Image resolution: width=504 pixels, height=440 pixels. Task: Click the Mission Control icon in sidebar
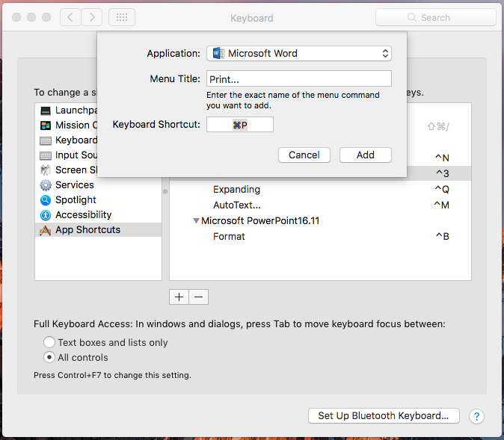[x=46, y=126]
